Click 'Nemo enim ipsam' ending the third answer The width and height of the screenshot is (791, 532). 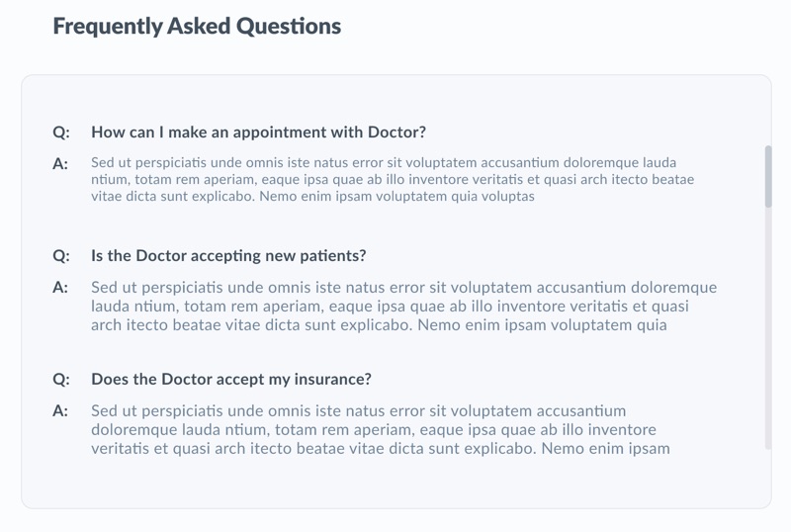tap(605, 448)
